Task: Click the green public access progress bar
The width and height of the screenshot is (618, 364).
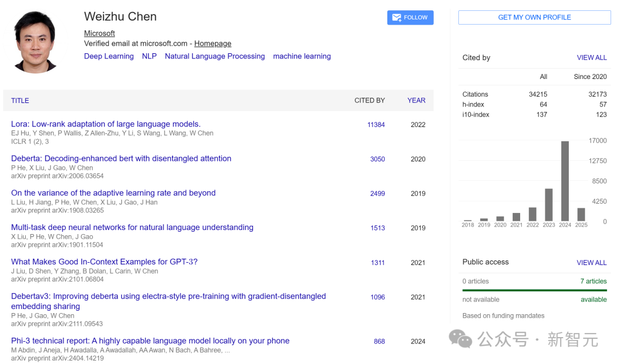Action: point(534,291)
